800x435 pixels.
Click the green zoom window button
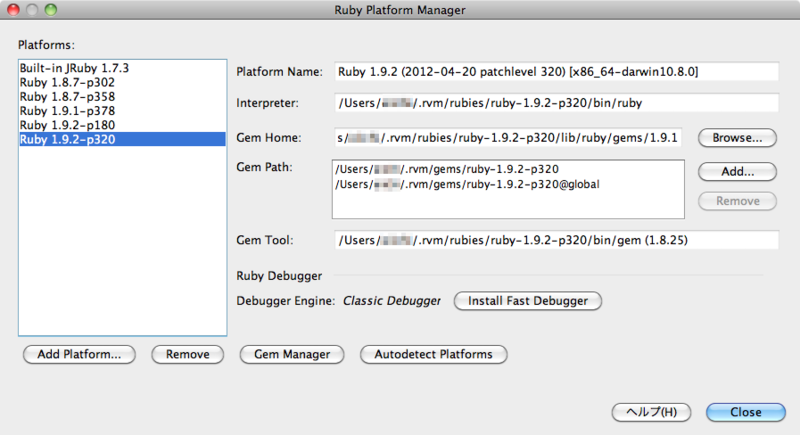(51, 10)
